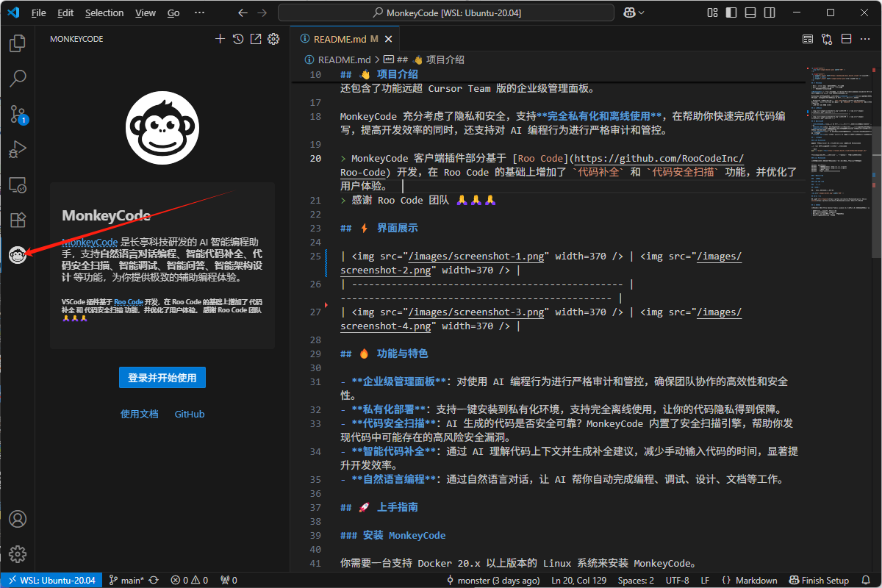Click the Open Changes icon on the editor toolbar
882x588 pixels.
826,39
